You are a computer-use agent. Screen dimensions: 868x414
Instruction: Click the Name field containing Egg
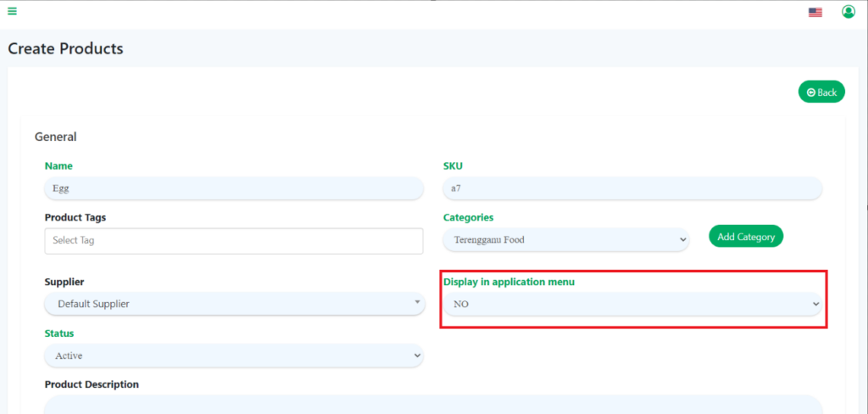pyautogui.click(x=234, y=188)
